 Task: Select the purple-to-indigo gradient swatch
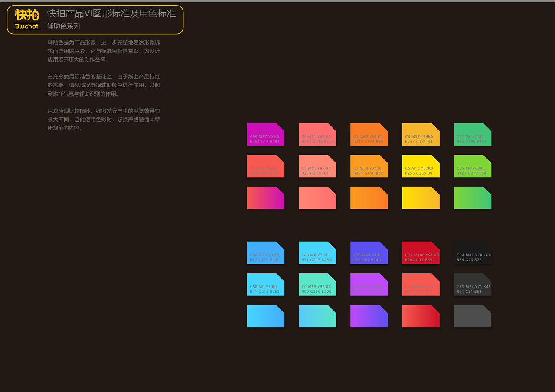click(x=369, y=316)
